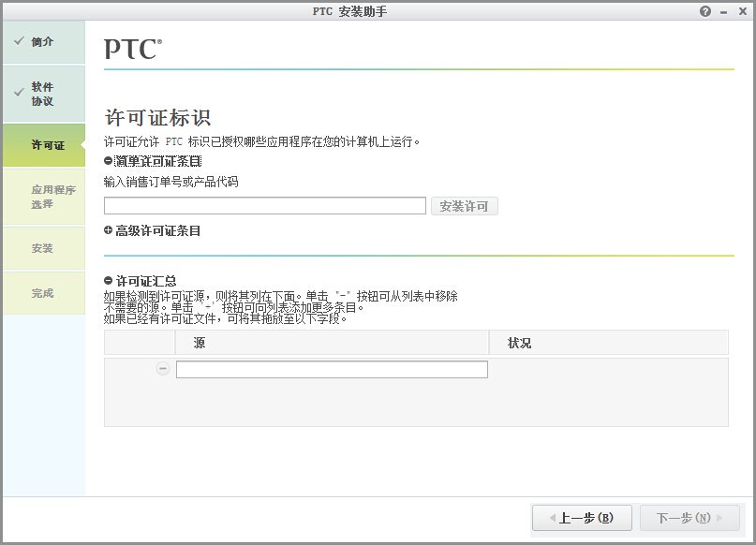Click the 许可证标识 heading

[157, 118]
